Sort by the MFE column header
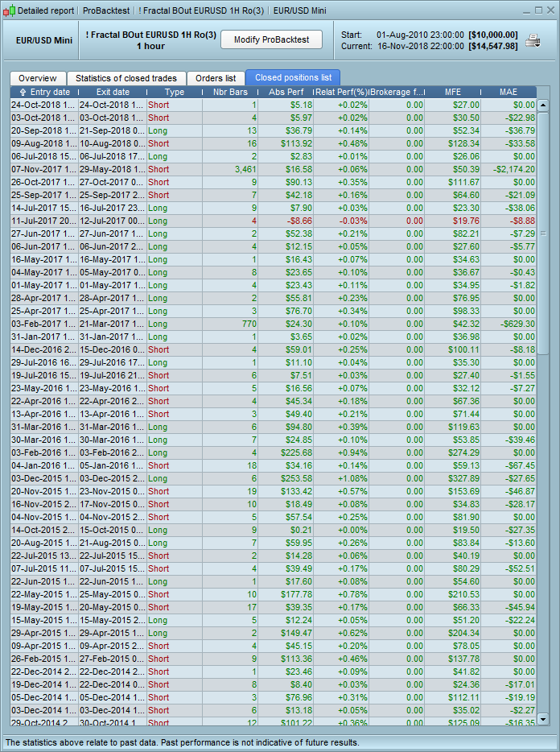560x752 pixels. (x=453, y=92)
